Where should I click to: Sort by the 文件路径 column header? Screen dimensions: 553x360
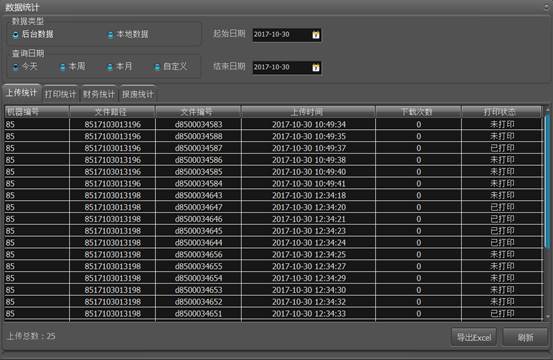[x=112, y=112]
